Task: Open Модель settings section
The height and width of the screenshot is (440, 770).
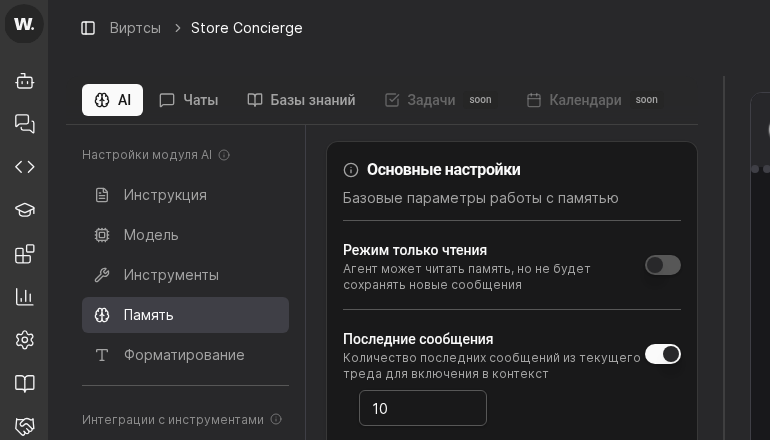Action: (186, 235)
